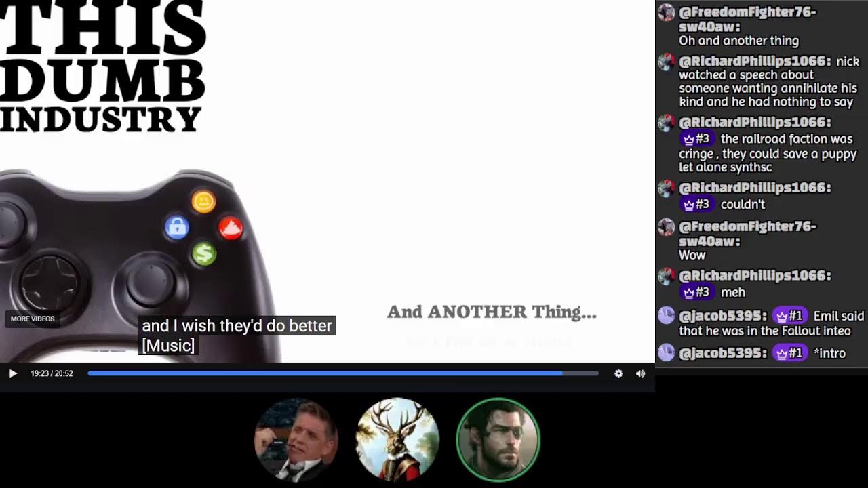
Task: Click the #1 badge before "*intro"
Action: pyautogui.click(x=790, y=353)
